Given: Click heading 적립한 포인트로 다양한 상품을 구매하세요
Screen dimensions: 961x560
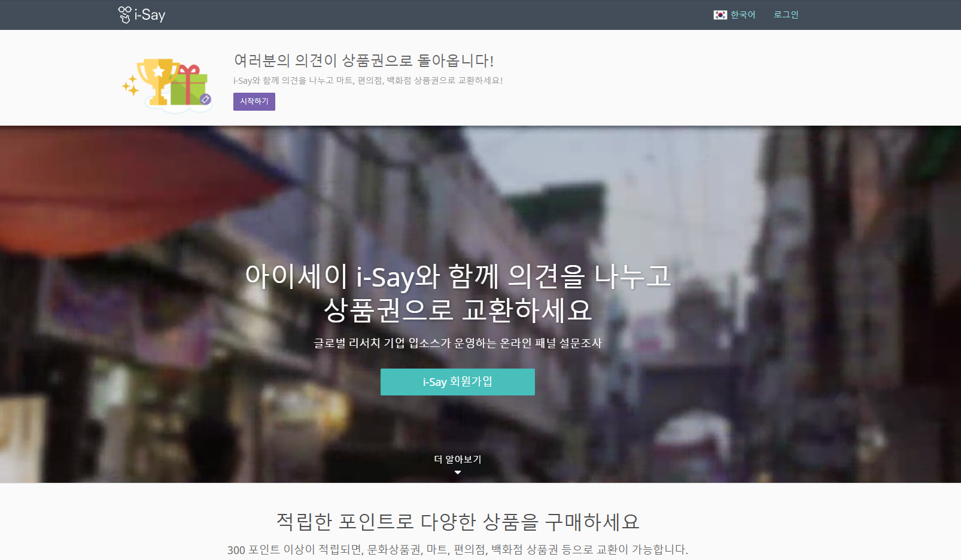Looking at the screenshot, I should [x=458, y=522].
